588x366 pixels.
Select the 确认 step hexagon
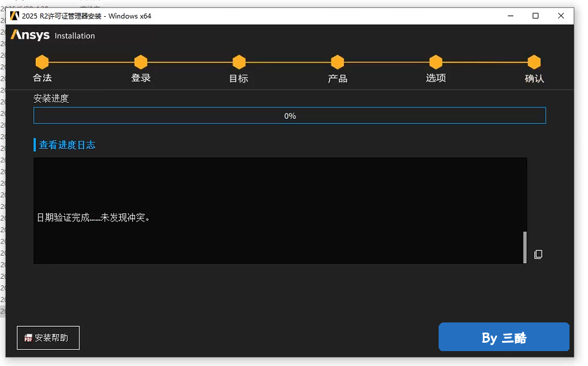pos(534,62)
